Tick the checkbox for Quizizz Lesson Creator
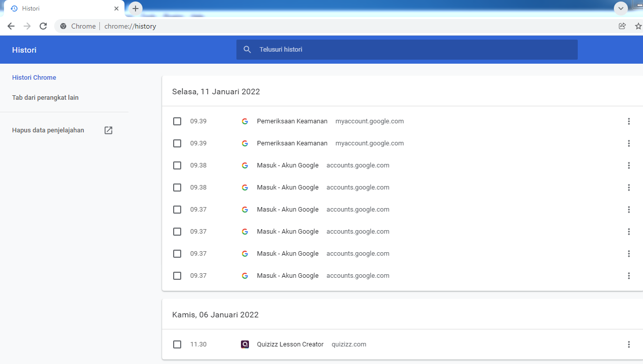This screenshot has height=364, width=643. click(x=177, y=344)
